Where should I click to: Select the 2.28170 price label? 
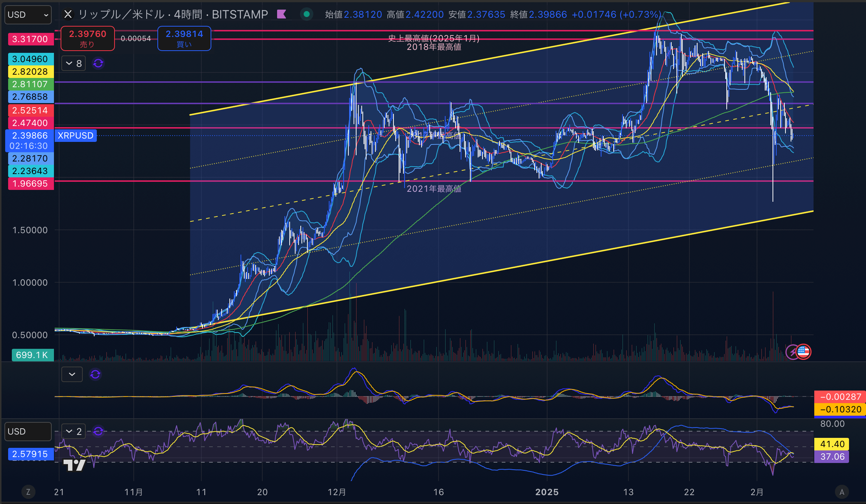pos(30,159)
